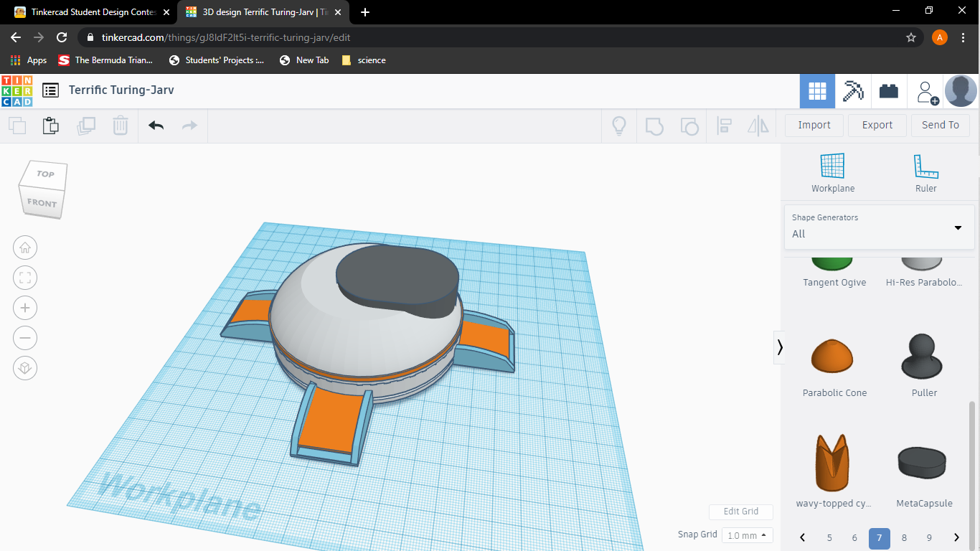Screen dimensions: 980x551
Task: Open the Snap Grid value dropdown
Action: tap(747, 535)
